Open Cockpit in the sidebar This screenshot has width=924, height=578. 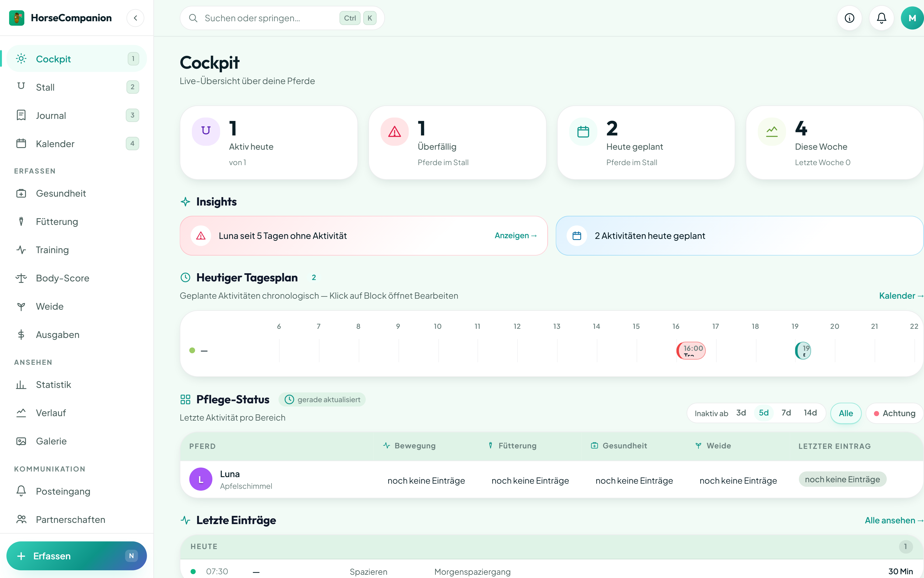(x=77, y=59)
